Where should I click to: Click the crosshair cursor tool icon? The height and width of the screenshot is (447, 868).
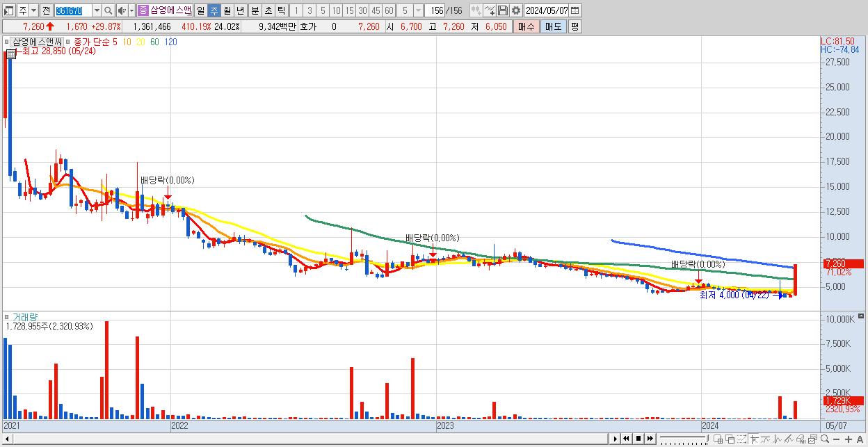coord(755,439)
